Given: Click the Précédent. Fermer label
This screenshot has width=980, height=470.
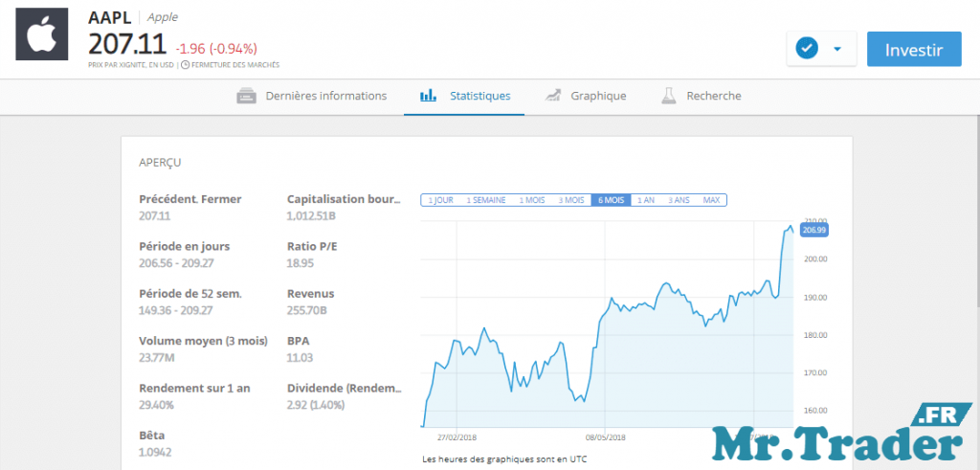Looking at the screenshot, I should (x=190, y=199).
